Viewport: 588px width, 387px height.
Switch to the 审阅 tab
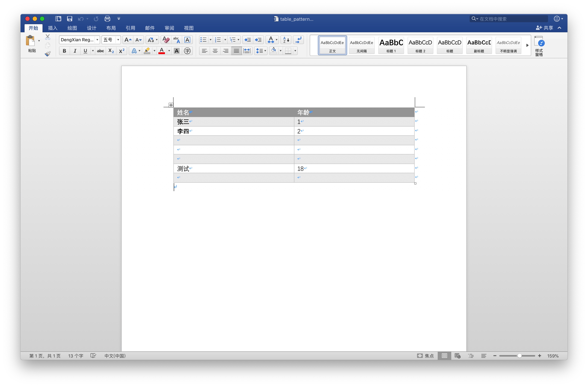pos(169,28)
